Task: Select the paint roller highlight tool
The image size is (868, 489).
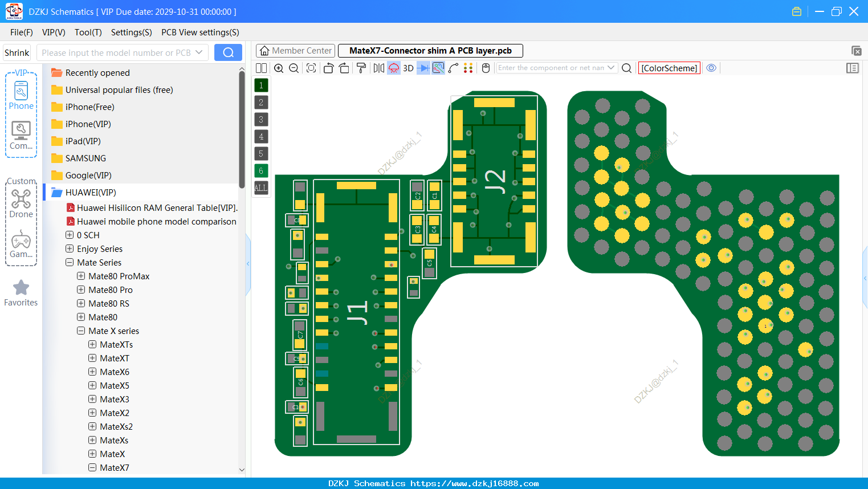Action: (x=361, y=68)
